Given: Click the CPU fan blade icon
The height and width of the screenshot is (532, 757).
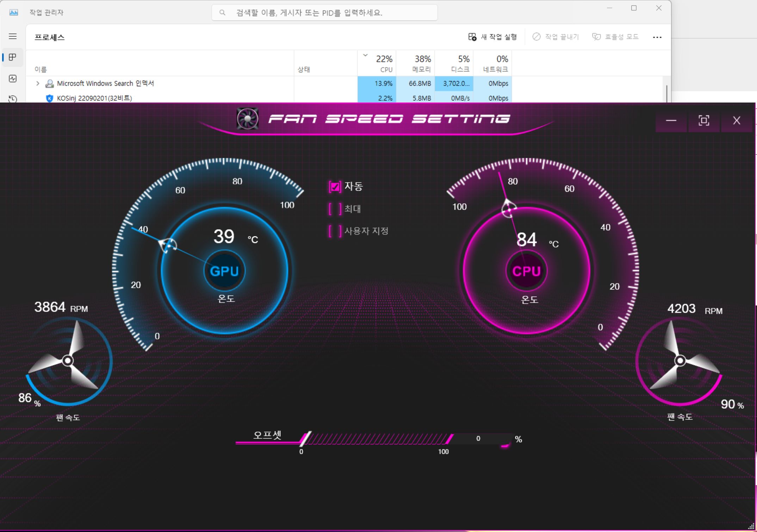Looking at the screenshot, I should pos(680,360).
